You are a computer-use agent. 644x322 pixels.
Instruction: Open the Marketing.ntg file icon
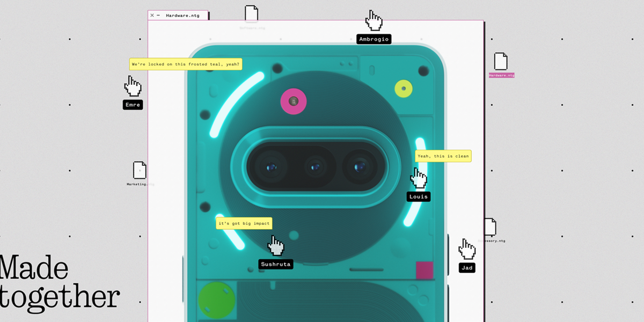140,170
